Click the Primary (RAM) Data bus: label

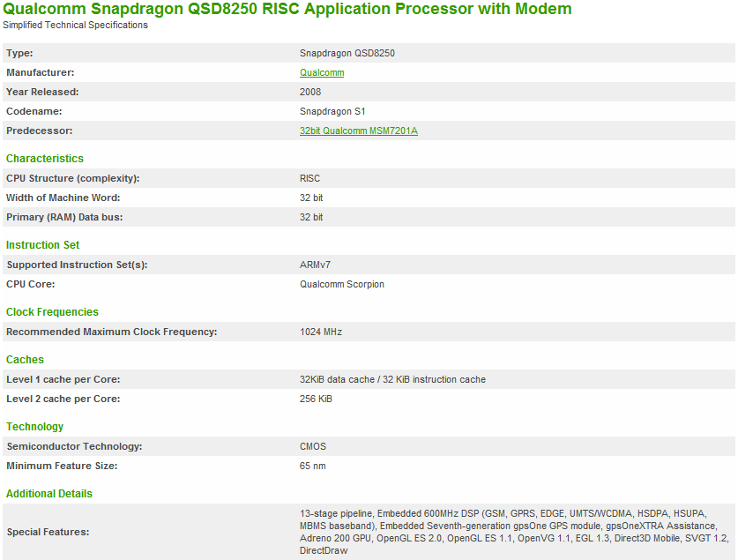point(64,217)
